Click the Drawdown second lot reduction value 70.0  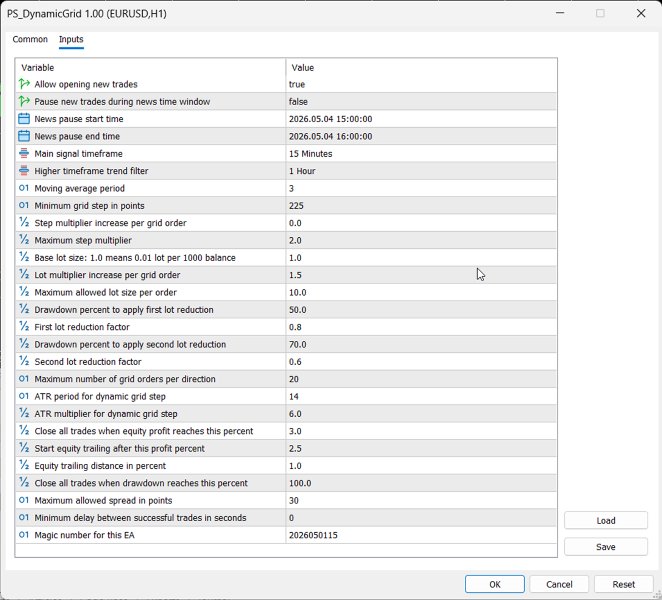click(297, 344)
